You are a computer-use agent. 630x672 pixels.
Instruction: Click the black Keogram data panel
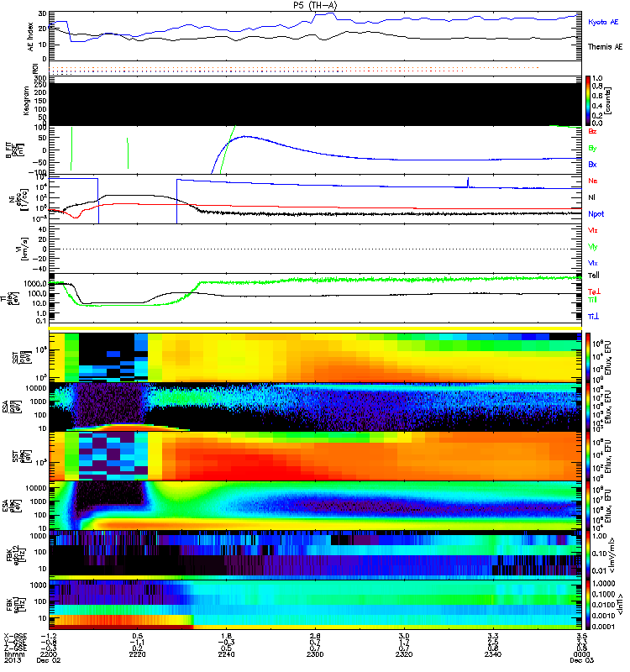coord(315,104)
